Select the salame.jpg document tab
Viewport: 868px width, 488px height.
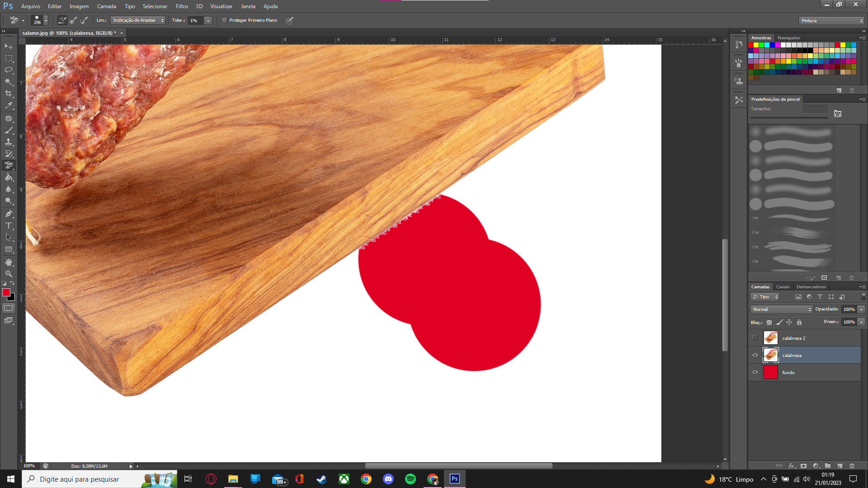pos(70,33)
